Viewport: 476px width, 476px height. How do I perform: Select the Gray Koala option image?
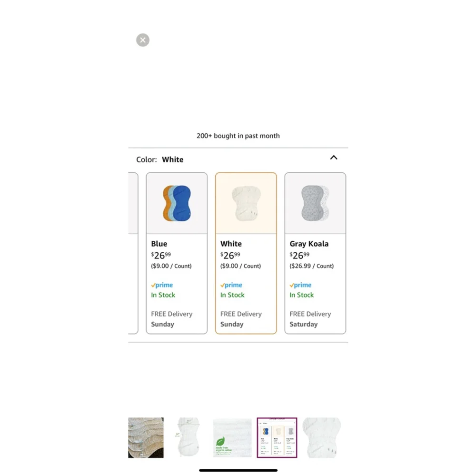click(x=315, y=203)
